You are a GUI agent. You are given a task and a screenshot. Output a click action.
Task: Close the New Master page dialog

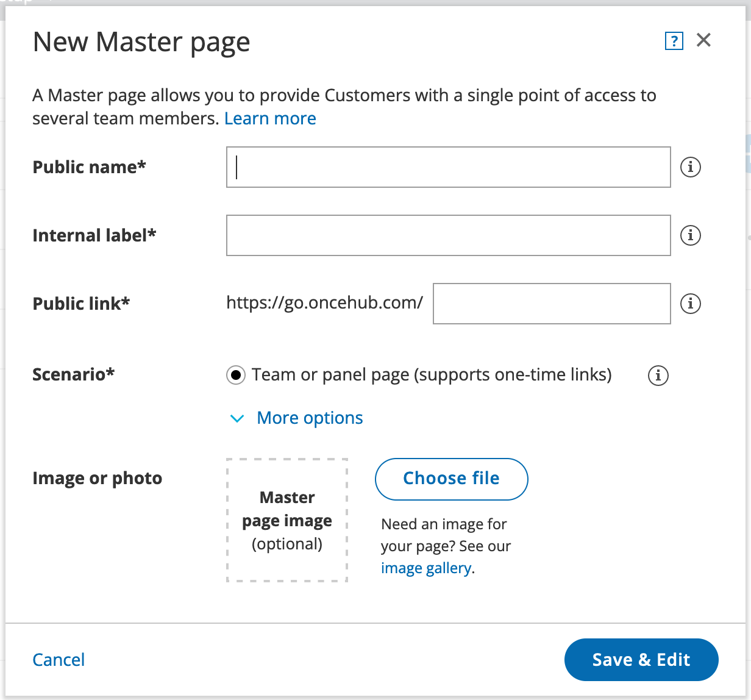point(703,40)
